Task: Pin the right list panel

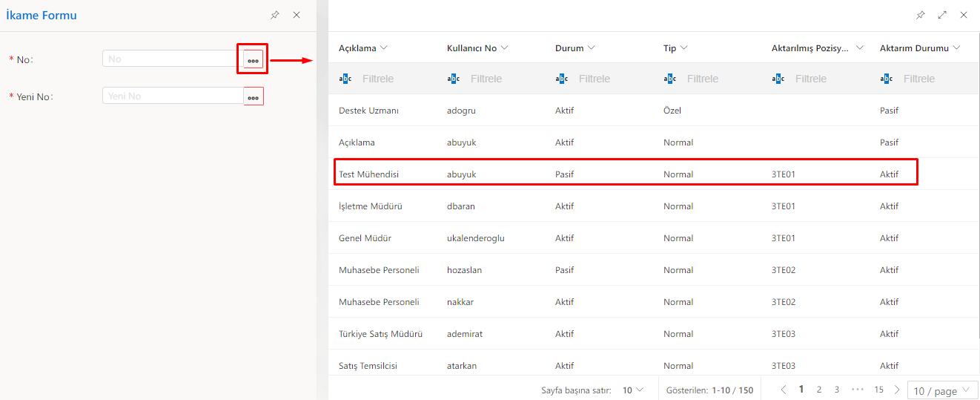Action: point(921,15)
